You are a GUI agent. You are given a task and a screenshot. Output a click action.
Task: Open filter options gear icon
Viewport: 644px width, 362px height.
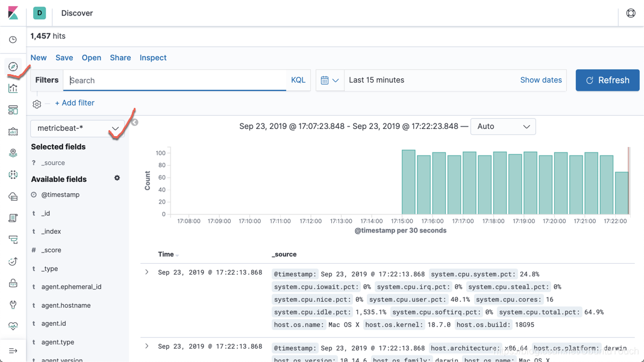[x=37, y=104]
